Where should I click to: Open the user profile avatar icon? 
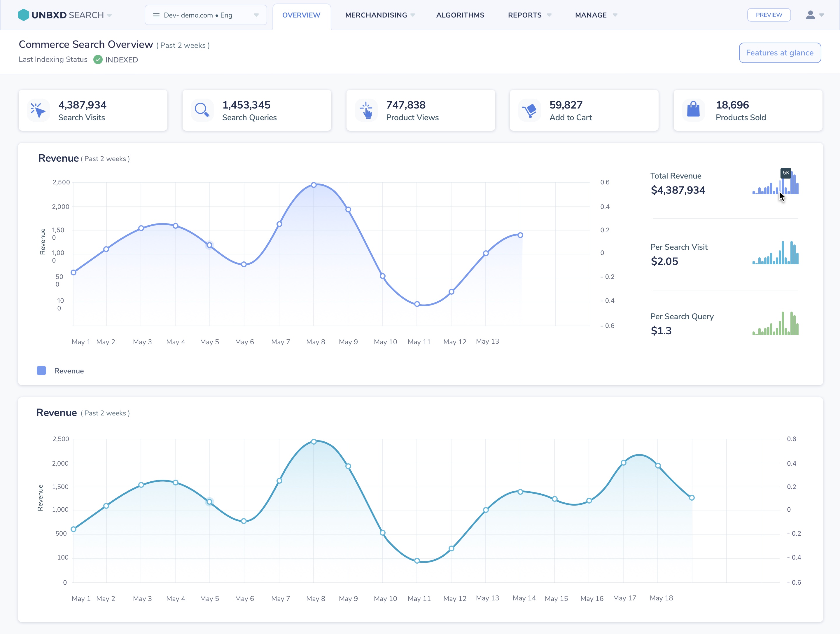(810, 15)
